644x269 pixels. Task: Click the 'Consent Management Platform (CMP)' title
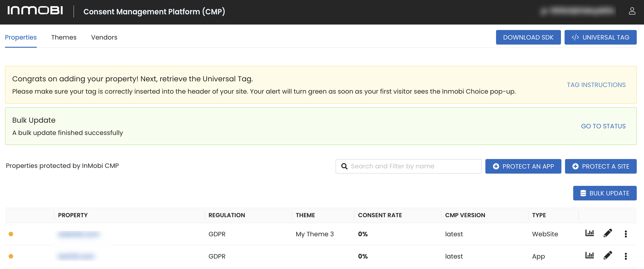(154, 12)
